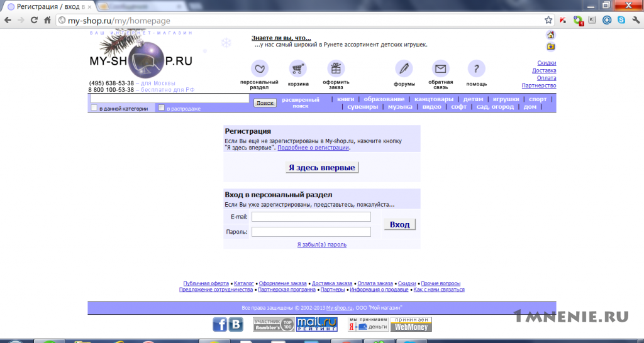Viewport: 644px width, 343px height.
Task: Click the 'Скидки' link in top right
Action: click(x=547, y=63)
